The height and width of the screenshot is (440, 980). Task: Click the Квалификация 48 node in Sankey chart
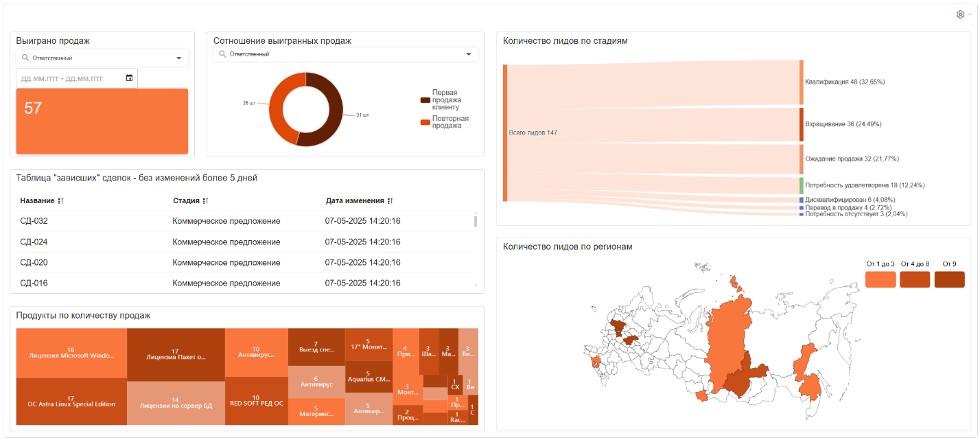[x=801, y=82]
